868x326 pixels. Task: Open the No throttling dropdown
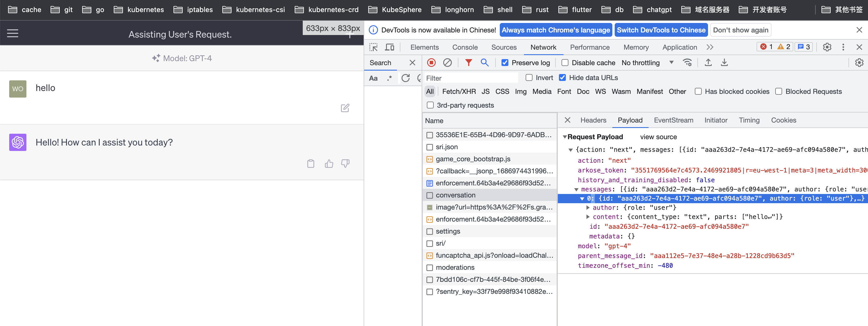click(x=647, y=63)
